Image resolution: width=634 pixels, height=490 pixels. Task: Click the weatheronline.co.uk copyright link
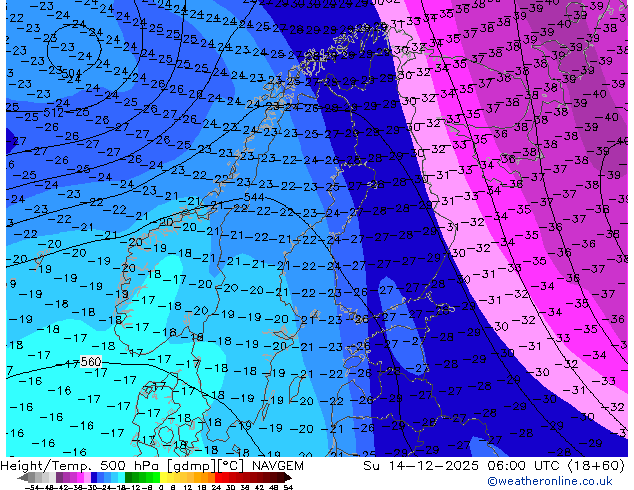click(x=549, y=481)
